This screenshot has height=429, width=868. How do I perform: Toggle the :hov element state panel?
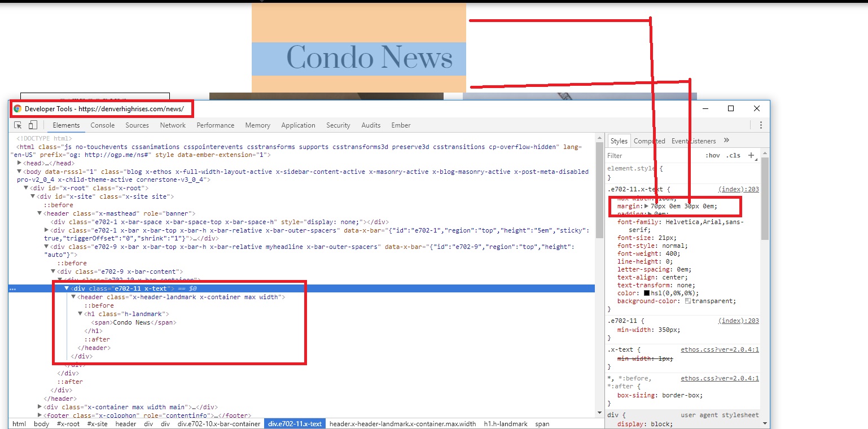[713, 156]
